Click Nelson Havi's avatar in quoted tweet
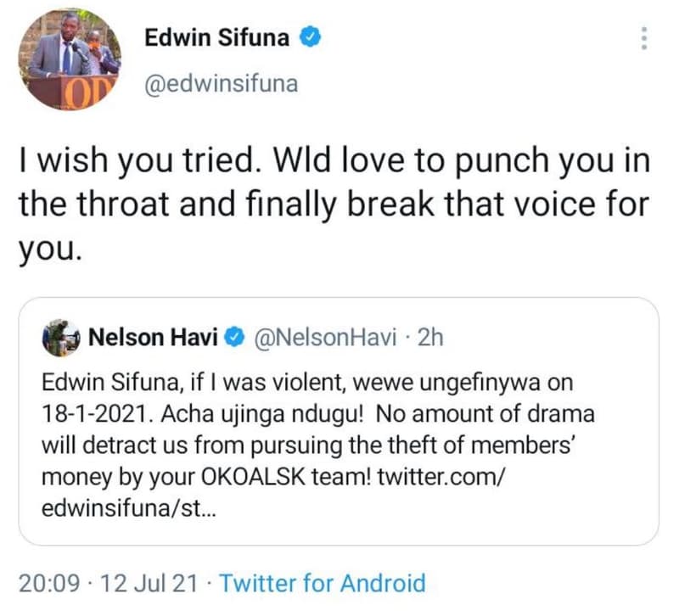Image resolution: width=679 pixels, height=616 pixels. [x=59, y=337]
